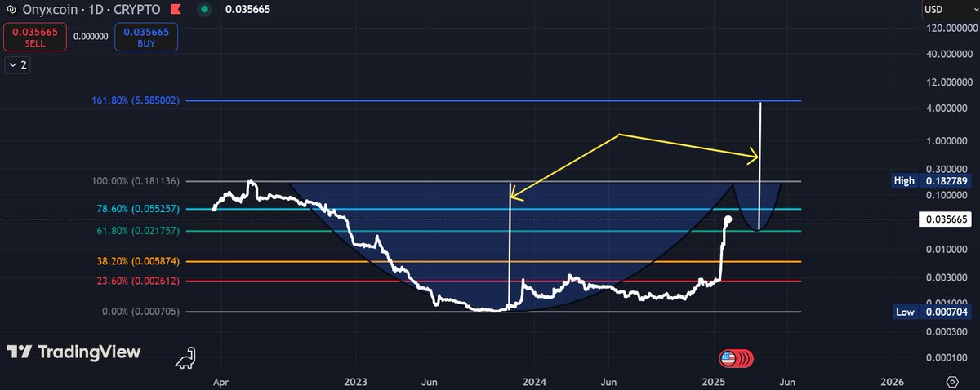The width and height of the screenshot is (980, 390).
Task: Expand the indicators legend showing 2
Action: coord(18,65)
